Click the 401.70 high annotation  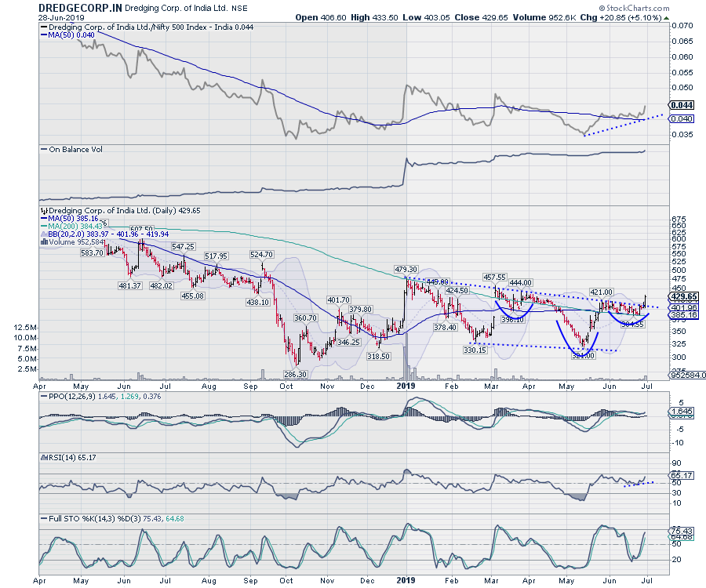pyautogui.click(x=339, y=299)
